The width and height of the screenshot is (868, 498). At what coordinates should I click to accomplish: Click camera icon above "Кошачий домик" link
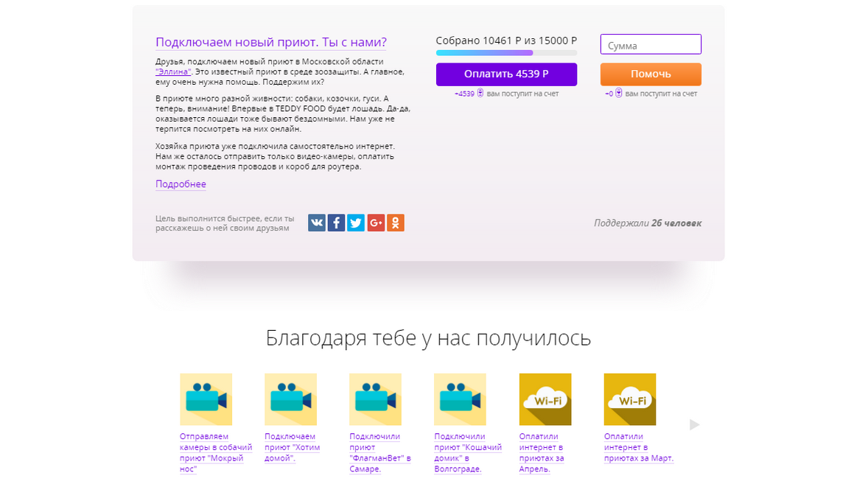coord(460,399)
